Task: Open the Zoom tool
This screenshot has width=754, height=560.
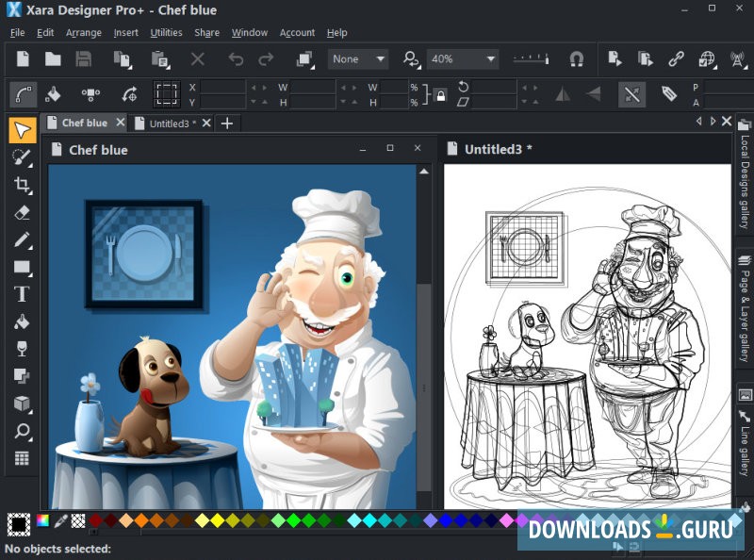Action: pos(21,431)
